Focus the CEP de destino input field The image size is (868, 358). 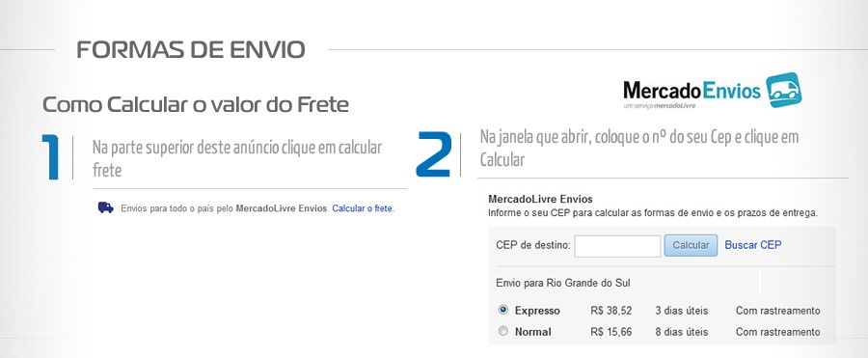[x=617, y=246]
